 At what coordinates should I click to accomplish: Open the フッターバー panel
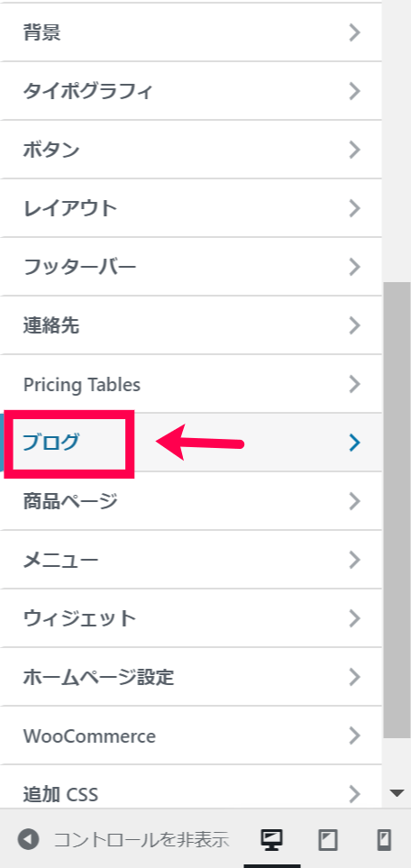191,267
